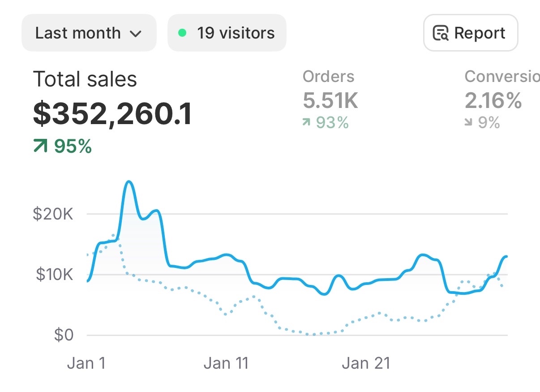Click the $20K gridline label

53,214
